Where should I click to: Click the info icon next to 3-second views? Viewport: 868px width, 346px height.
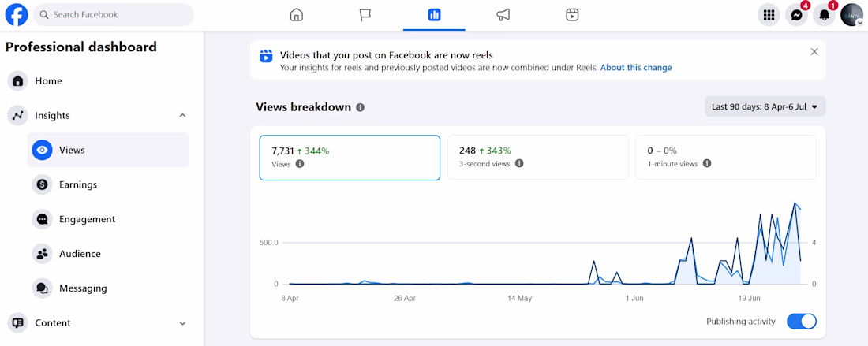[x=519, y=164]
